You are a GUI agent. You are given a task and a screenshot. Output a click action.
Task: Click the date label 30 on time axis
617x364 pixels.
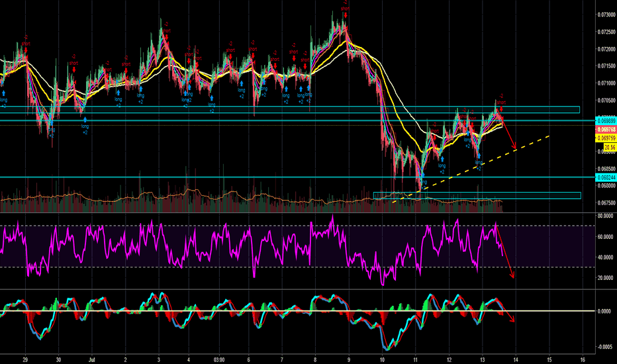[x=58, y=359]
